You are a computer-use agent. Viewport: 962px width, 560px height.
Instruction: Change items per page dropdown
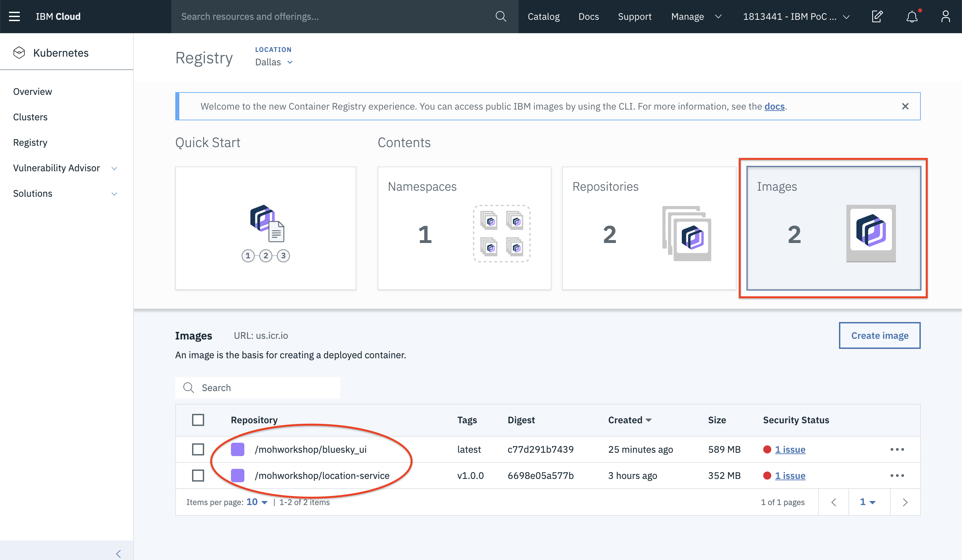click(x=257, y=502)
